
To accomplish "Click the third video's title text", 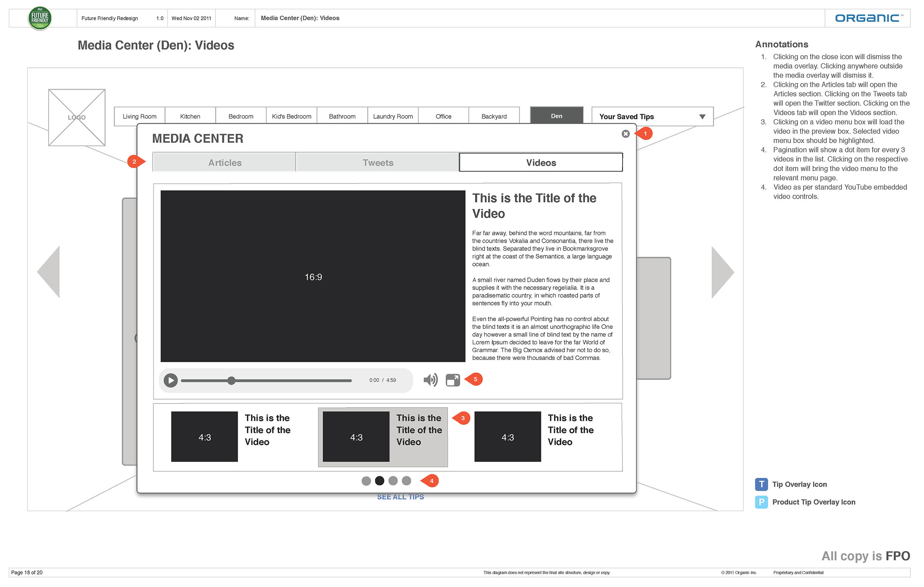I will point(571,430).
